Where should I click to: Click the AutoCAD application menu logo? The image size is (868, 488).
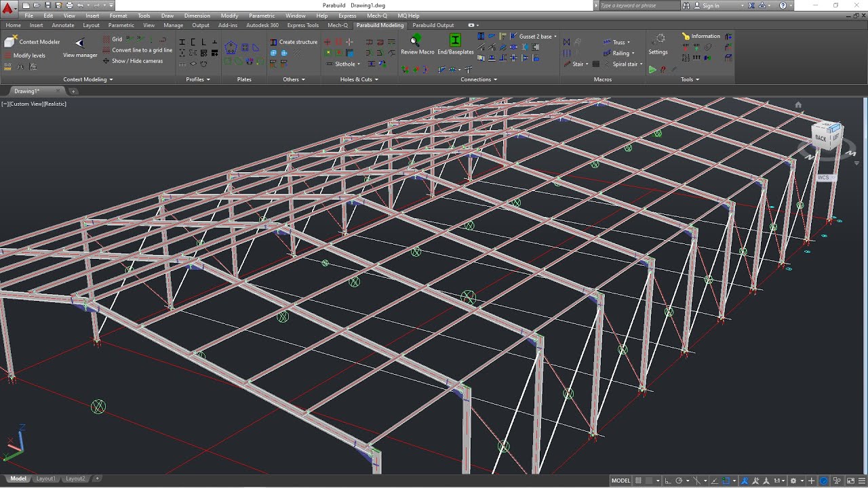7,8
